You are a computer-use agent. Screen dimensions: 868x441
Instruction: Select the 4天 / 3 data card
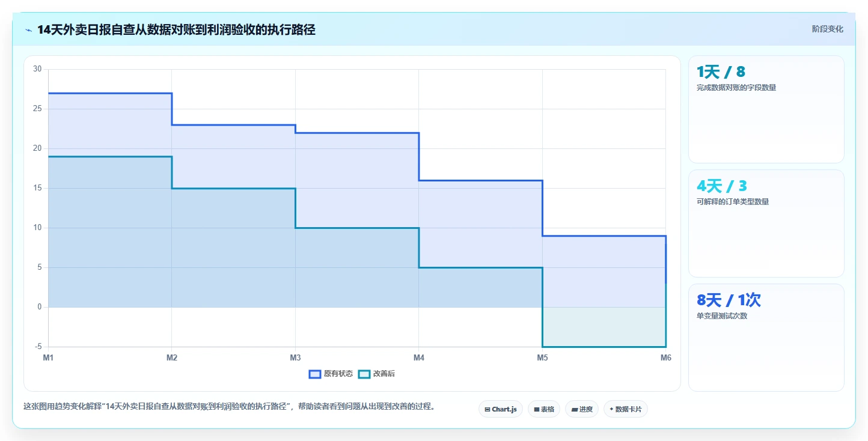(x=766, y=224)
